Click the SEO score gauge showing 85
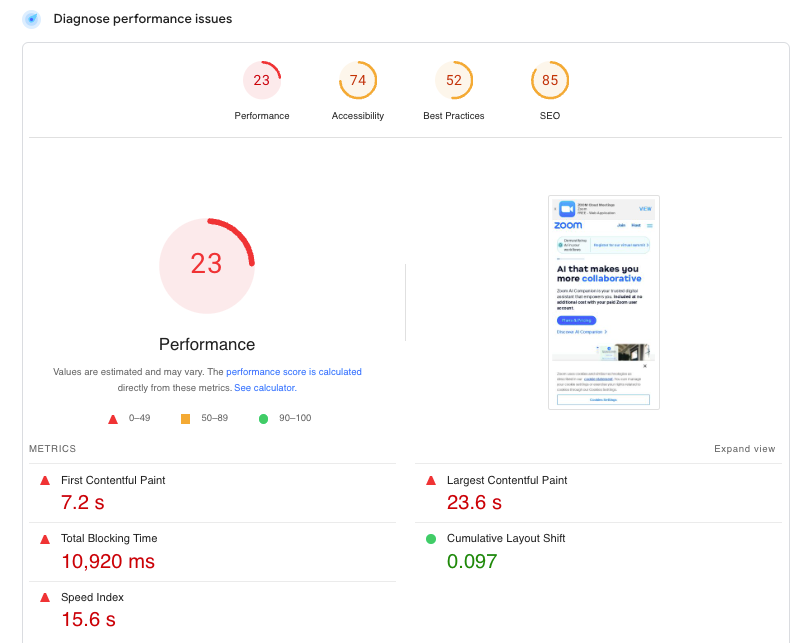This screenshot has height=643, width=810. pos(550,80)
